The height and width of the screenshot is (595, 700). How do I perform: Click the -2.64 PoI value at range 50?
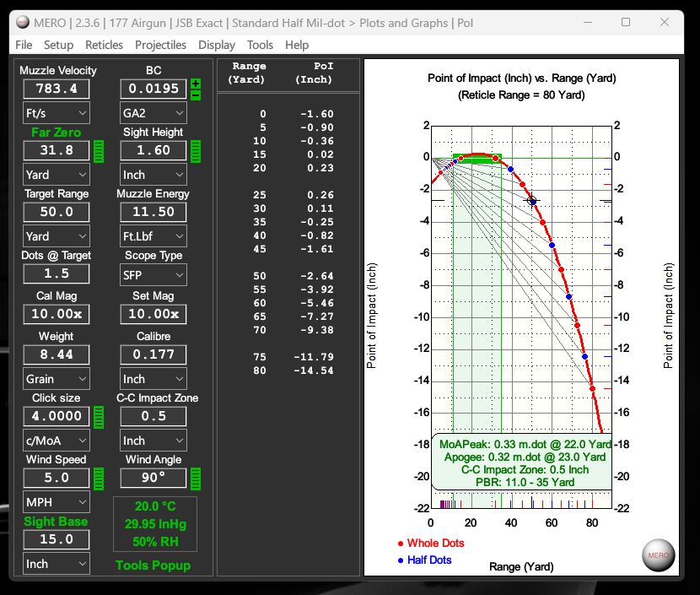click(x=316, y=276)
